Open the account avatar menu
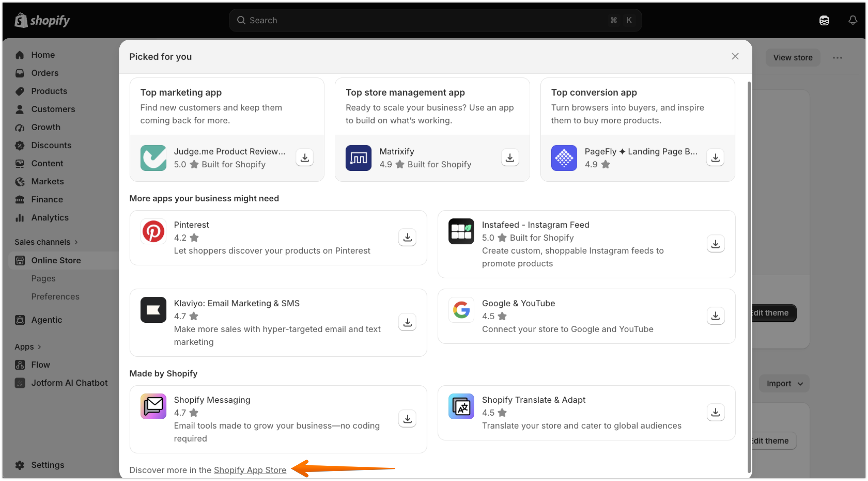This screenshot has width=868, height=481. (x=824, y=20)
